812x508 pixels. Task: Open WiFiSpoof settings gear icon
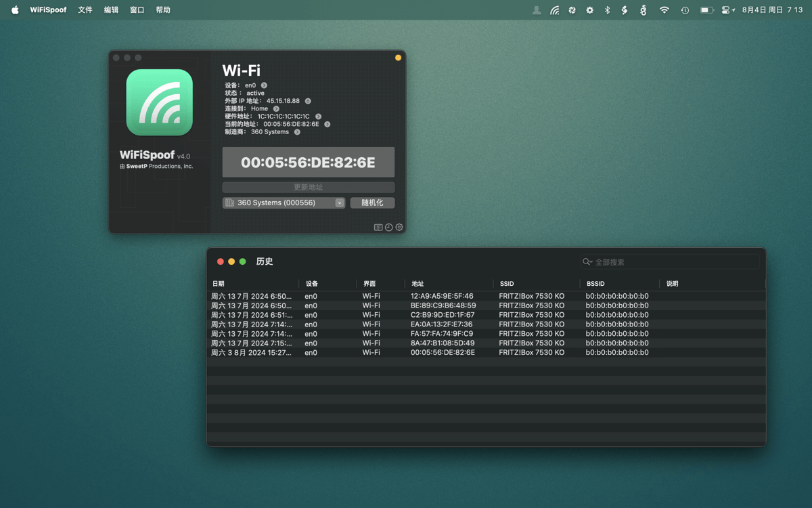[399, 228]
